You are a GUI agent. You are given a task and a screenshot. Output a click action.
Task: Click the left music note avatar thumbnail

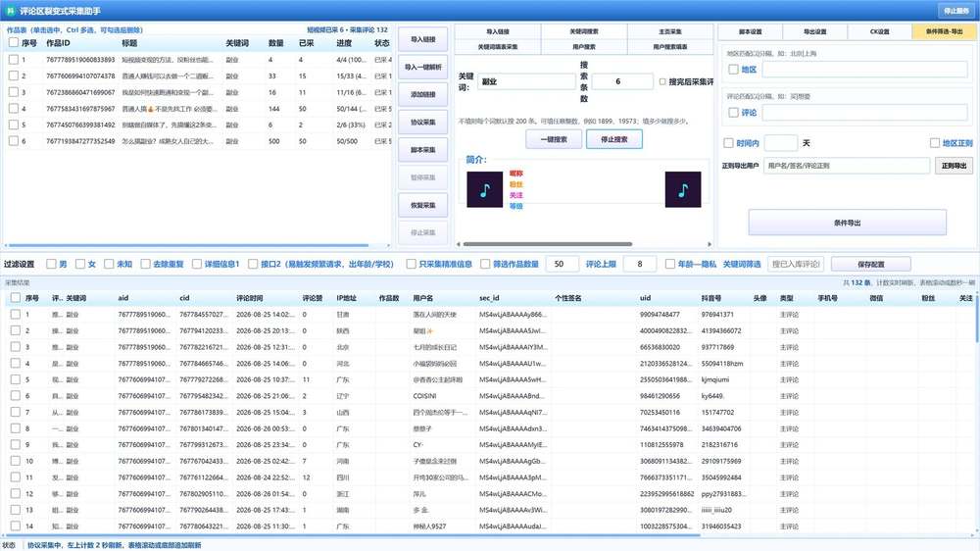tap(484, 189)
